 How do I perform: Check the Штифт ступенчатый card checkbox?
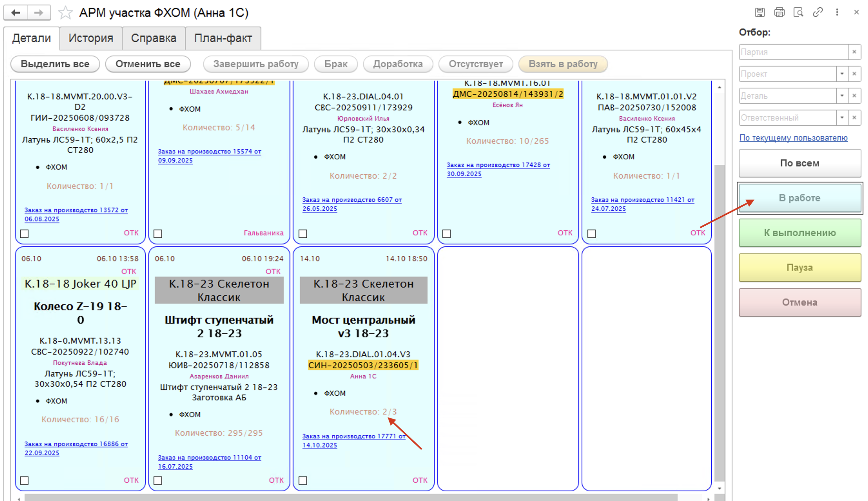click(158, 480)
